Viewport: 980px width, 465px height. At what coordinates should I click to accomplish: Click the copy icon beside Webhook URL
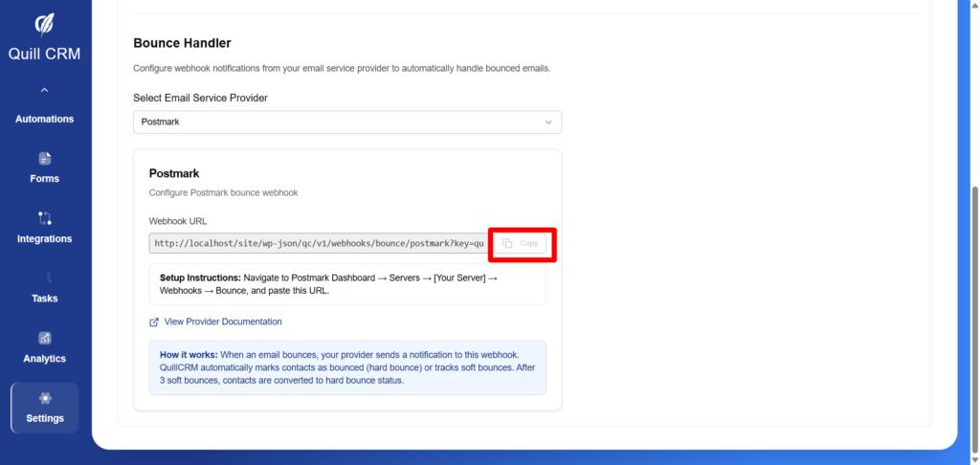point(508,244)
